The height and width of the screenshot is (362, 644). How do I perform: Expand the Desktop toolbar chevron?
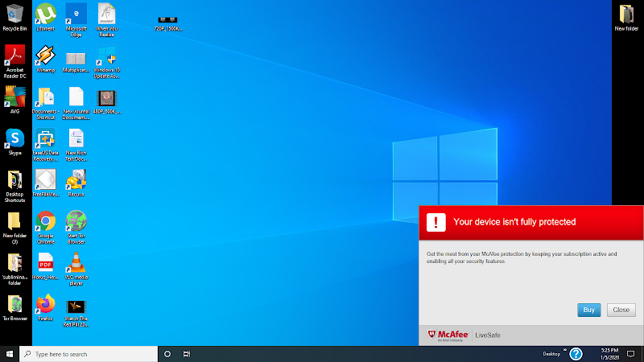(x=565, y=350)
